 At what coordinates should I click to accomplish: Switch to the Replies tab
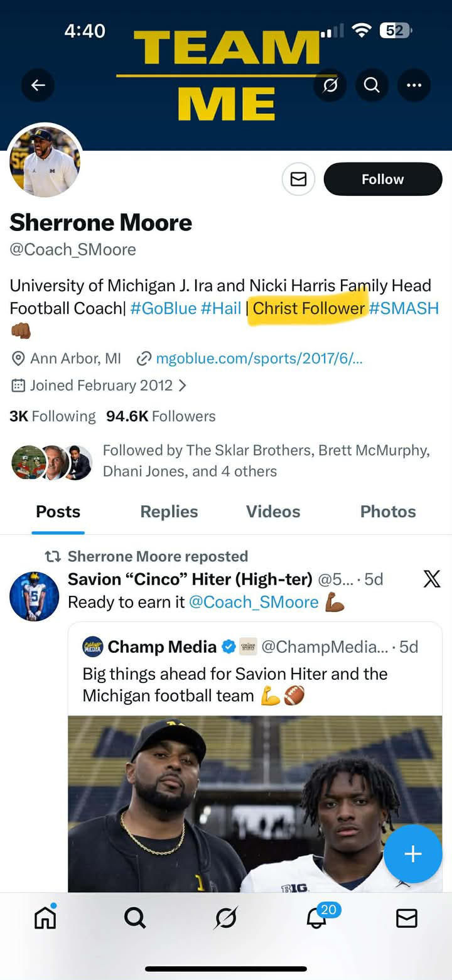tap(169, 512)
